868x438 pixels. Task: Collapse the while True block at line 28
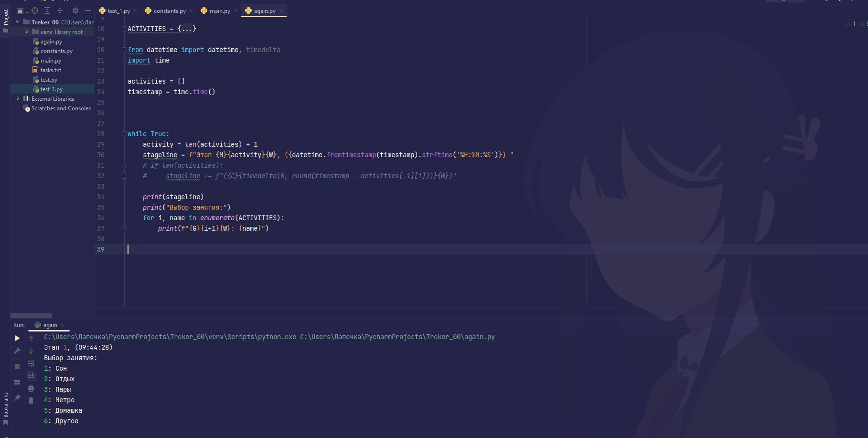click(124, 134)
